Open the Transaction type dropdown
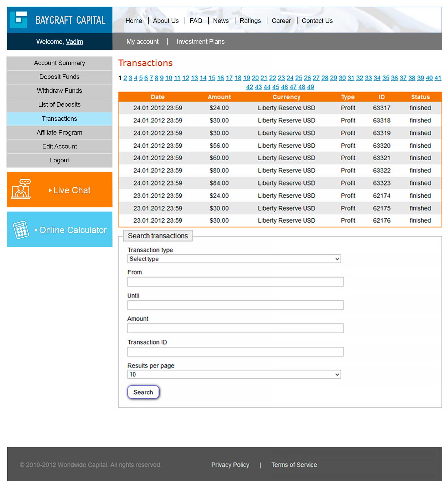The image size is (448, 481). click(x=234, y=259)
